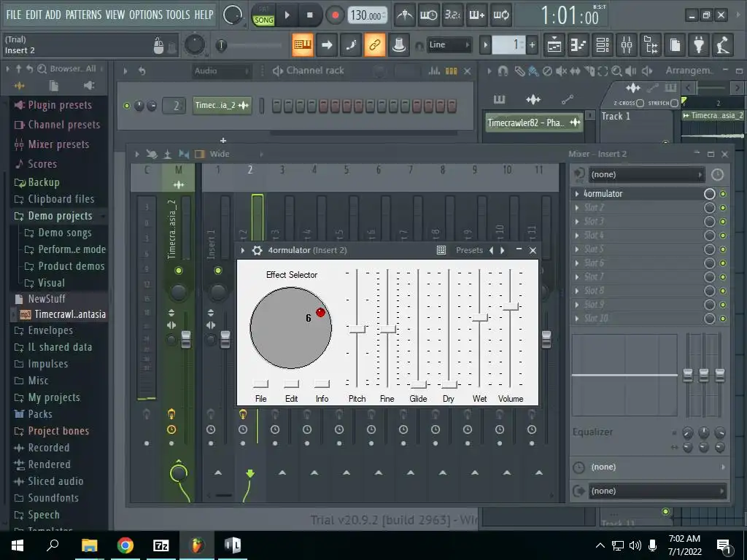
Task: Open the FILE menu
Action: pyautogui.click(x=13, y=15)
